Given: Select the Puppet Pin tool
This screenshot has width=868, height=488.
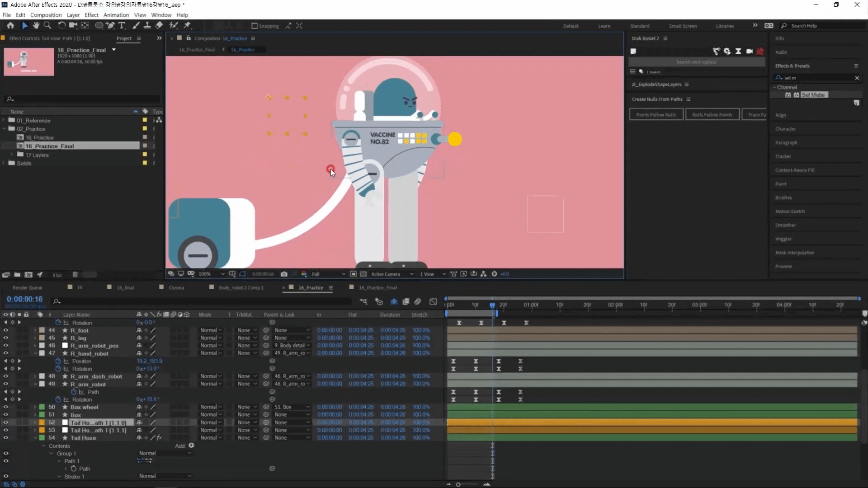Looking at the screenshot, I should pos(187,25).
